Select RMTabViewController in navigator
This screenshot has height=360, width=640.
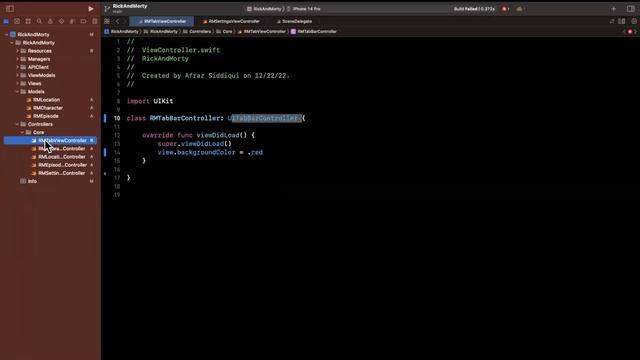(50, 140)
